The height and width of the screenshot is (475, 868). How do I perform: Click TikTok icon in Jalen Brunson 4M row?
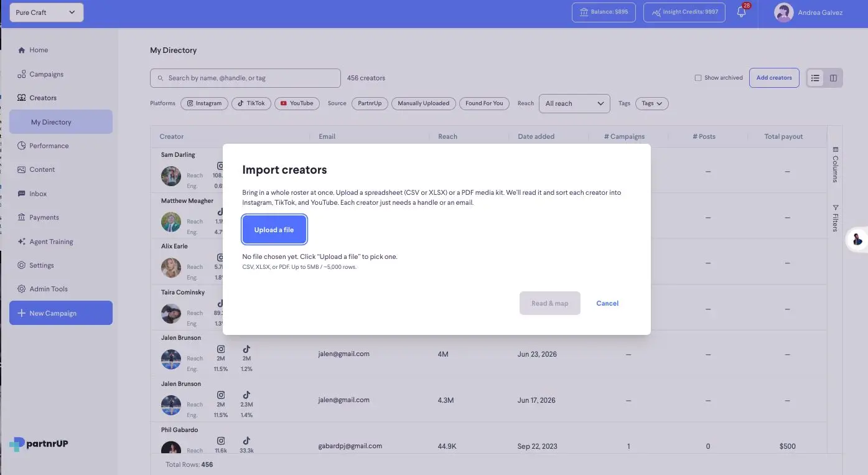click(x=246, y=349)
